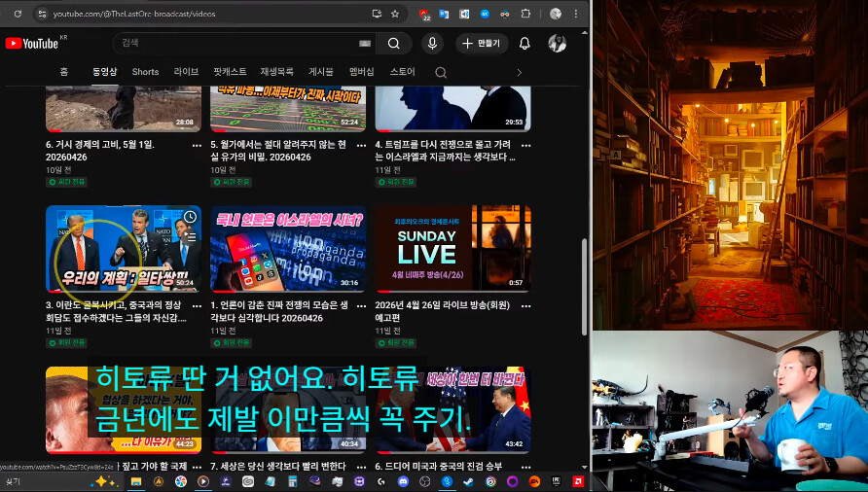Image resolution: width=868 pixels, height=492 pixels.
Task: Open the Chrome extensions puzzle icon
Action: [x=525, y=14]
